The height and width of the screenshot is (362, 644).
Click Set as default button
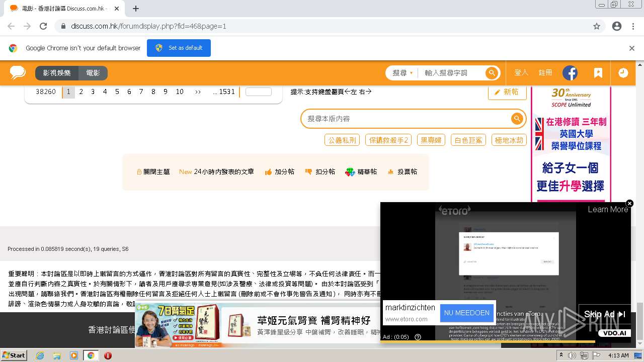pyautogui.click(x=179, y=48)
